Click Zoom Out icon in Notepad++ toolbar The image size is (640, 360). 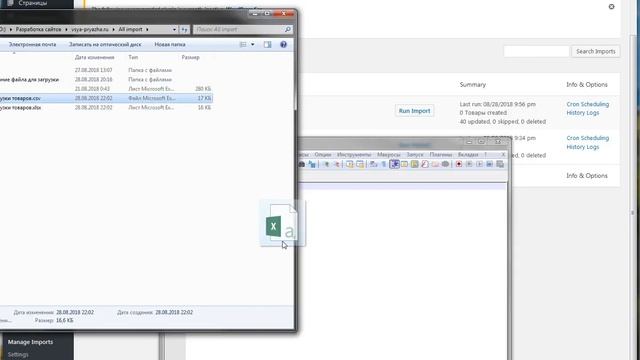point(337,164)
